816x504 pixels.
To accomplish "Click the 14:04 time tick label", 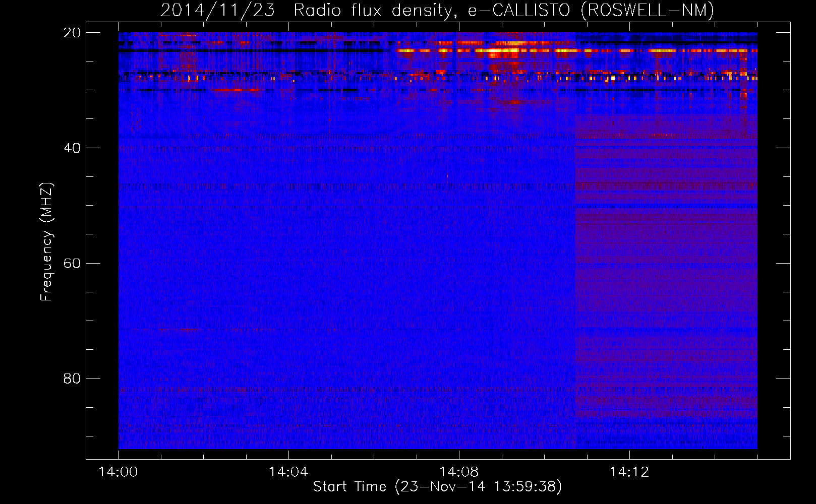I will tap(288, 472).
